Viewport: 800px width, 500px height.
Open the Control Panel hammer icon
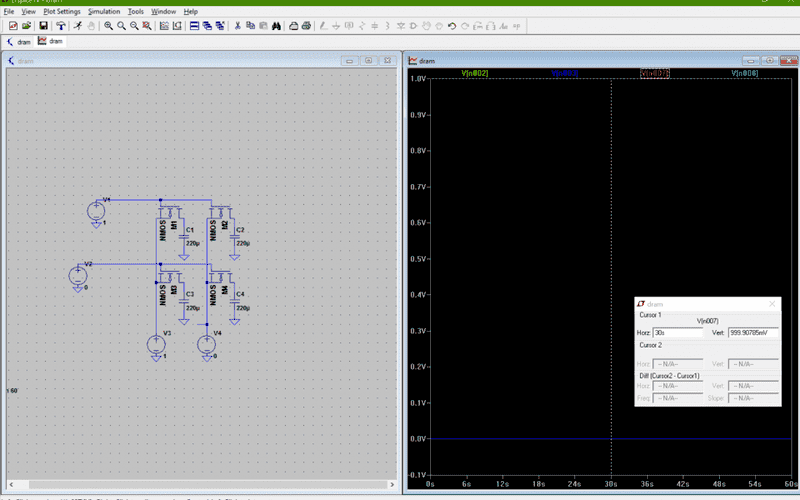(61, 26)
